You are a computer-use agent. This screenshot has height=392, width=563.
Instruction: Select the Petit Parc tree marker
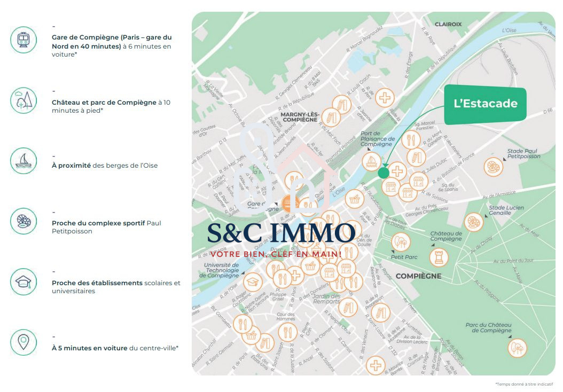tap(401, 242)
